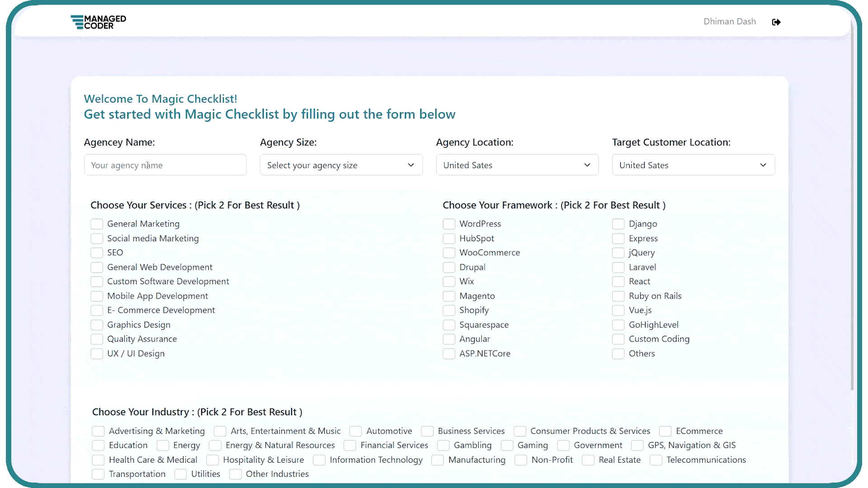Select the Manufacturing checkbox
The image size is (868, 488).
438,460
